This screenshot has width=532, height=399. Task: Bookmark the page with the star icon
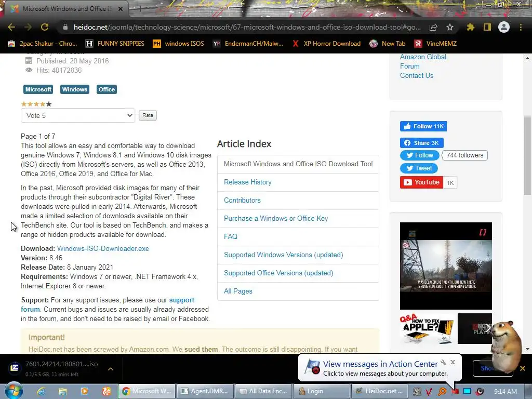point(450,27)
